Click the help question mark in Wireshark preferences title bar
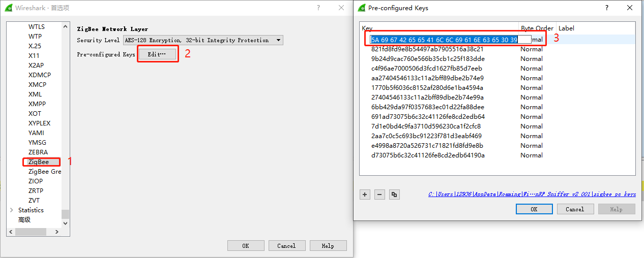Screen dimensions: 644x258 (x=318, y=8)
